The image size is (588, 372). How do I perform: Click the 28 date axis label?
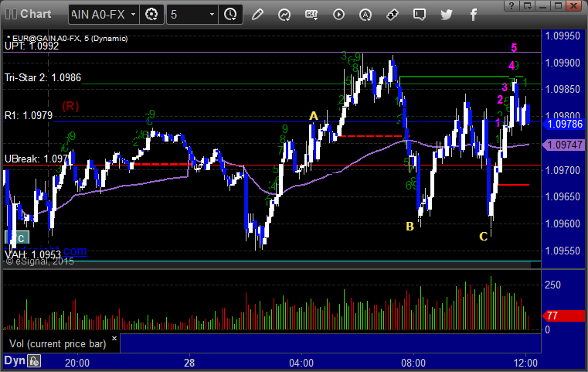click(189, 363)
